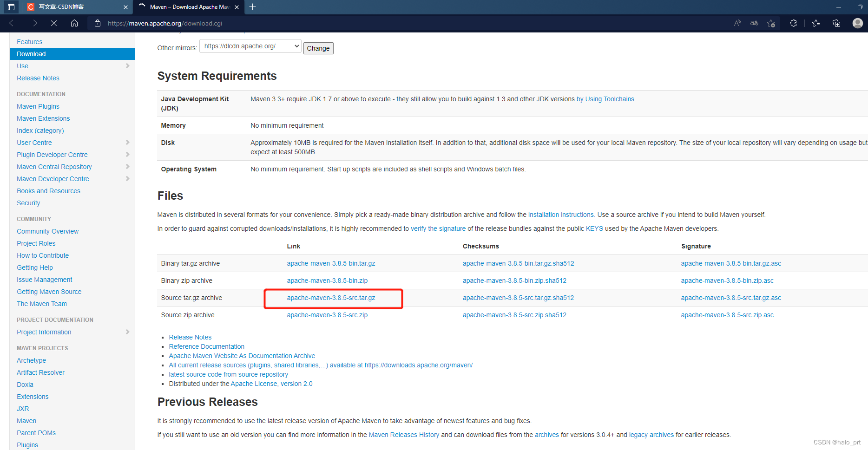Follow the by Using Toolchains link
This screenshot has width=868, height=450.
(605, 99)
